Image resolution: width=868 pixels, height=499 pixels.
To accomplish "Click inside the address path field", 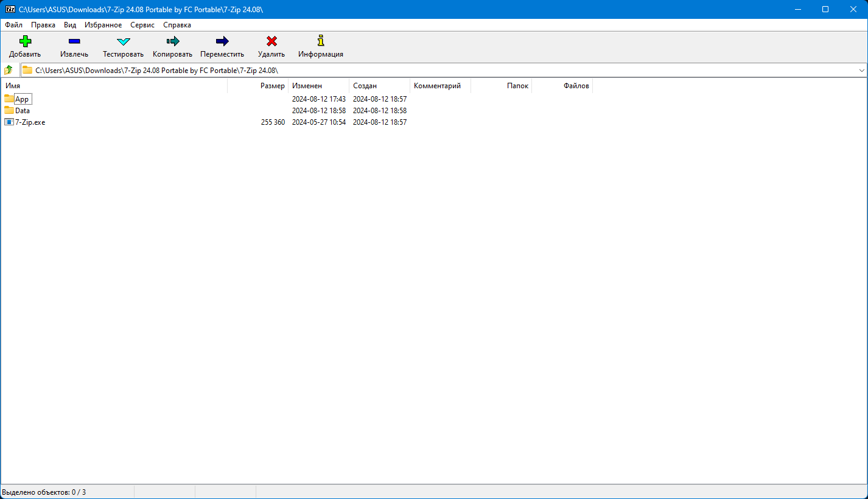I will tap(438, 70).
